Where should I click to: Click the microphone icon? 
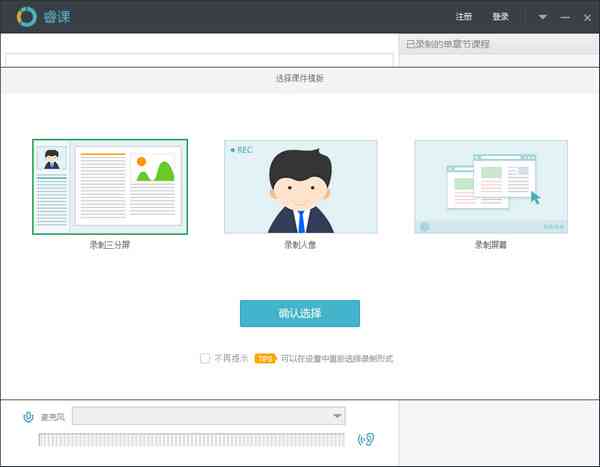pyautogui.click(x=28, y=416)
